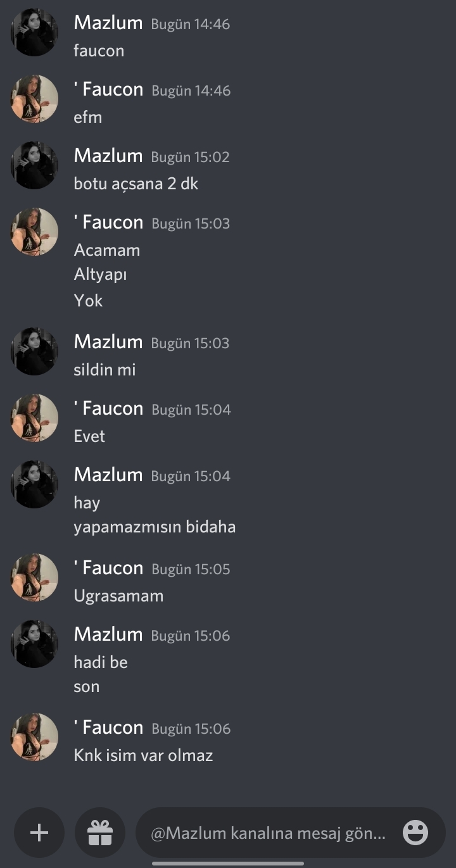Tap ' Faucon's avatar beside the message 'Acamam'

(35, 232)
